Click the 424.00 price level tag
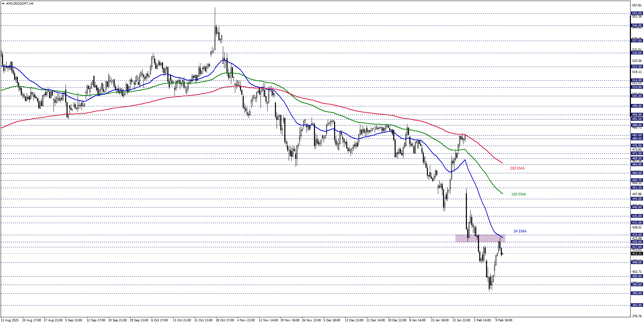This screenshot has height=324, width=644. point(637,235)
